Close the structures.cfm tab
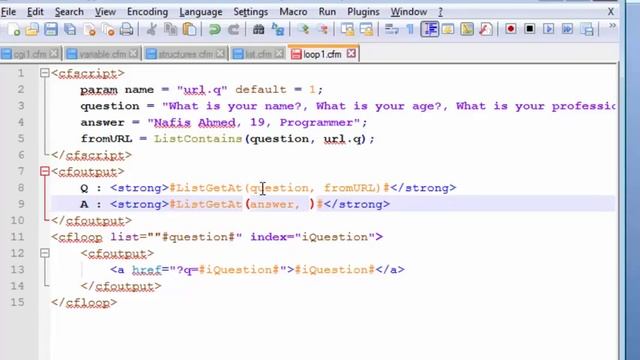The image size is (640, 360). [220, 53]
